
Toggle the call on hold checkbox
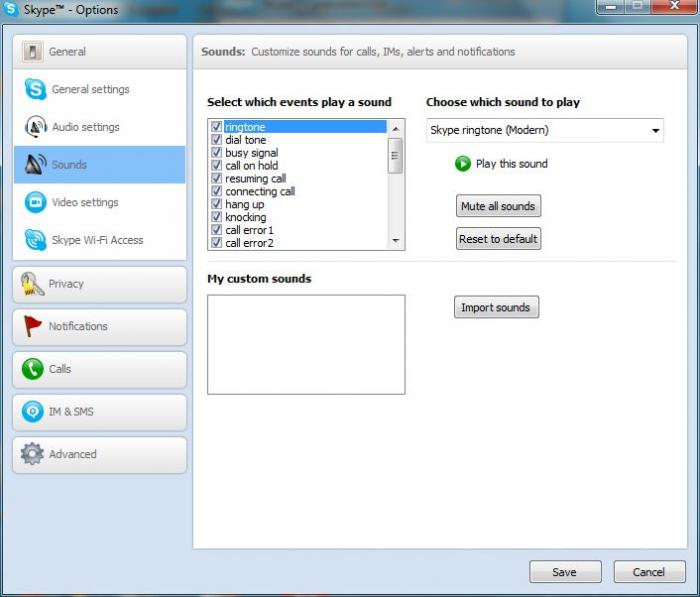click(x=217, y=166)
